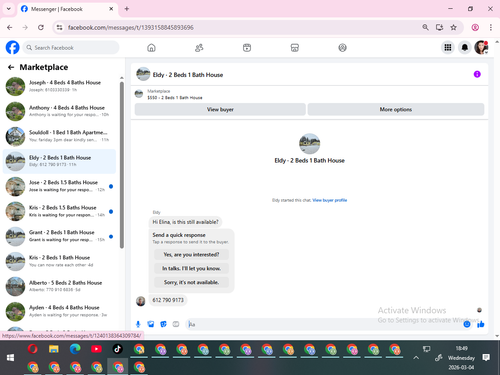Screen dimensions: 500x375
Task: Open the Marketplace storefront icon
Action: pyautogui.click(x=295, y=48)
